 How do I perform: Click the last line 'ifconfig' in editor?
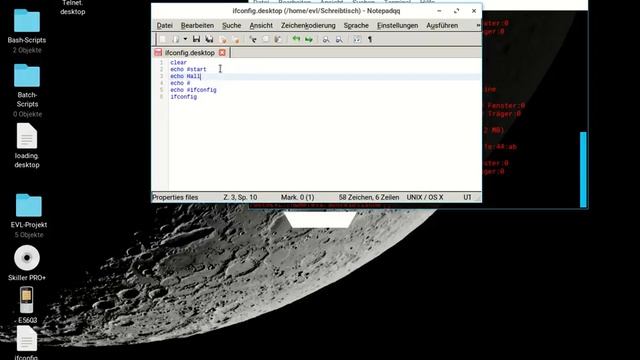pos(184,97)
